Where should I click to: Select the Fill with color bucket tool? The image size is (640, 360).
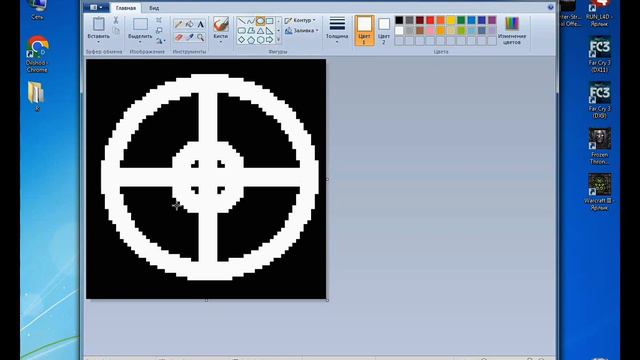pyautogui.click(x=189, y=24)
